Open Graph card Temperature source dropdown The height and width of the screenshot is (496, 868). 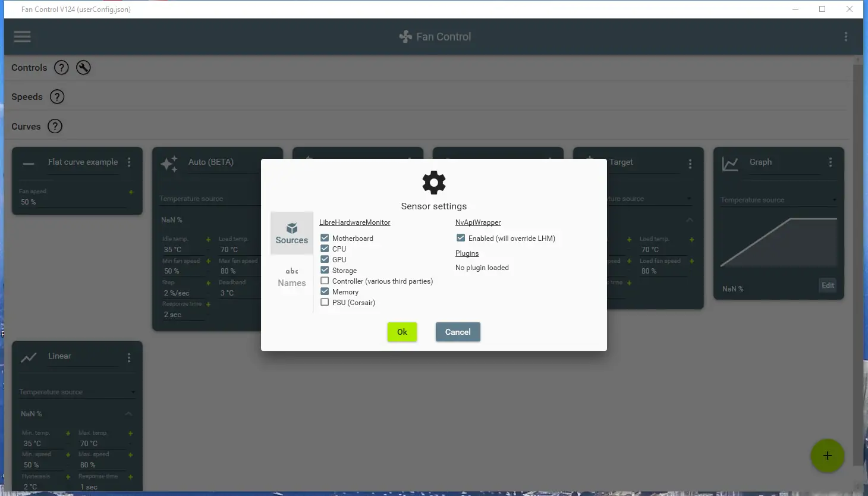click(x=779, y=200)
